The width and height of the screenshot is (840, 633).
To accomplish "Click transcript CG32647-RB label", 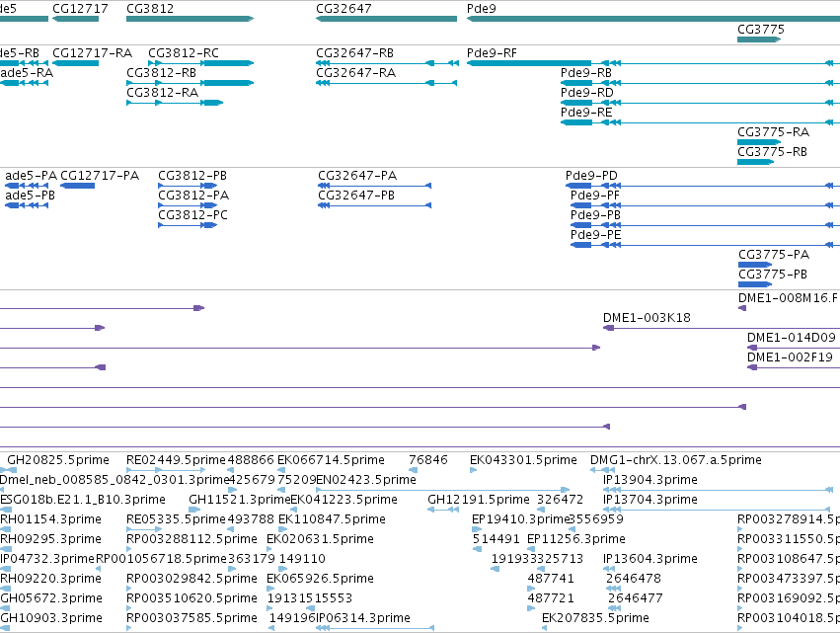I will tap(354, 53).
